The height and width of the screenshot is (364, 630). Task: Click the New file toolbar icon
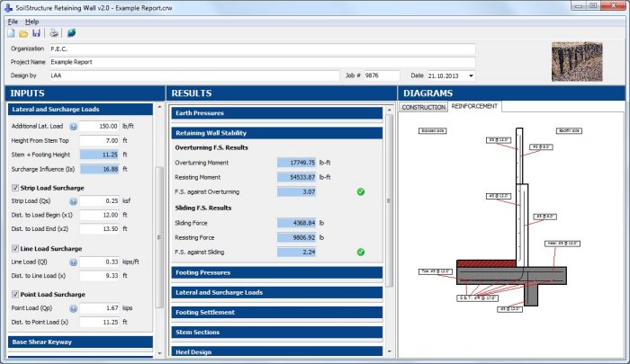[x=12, y=32]
